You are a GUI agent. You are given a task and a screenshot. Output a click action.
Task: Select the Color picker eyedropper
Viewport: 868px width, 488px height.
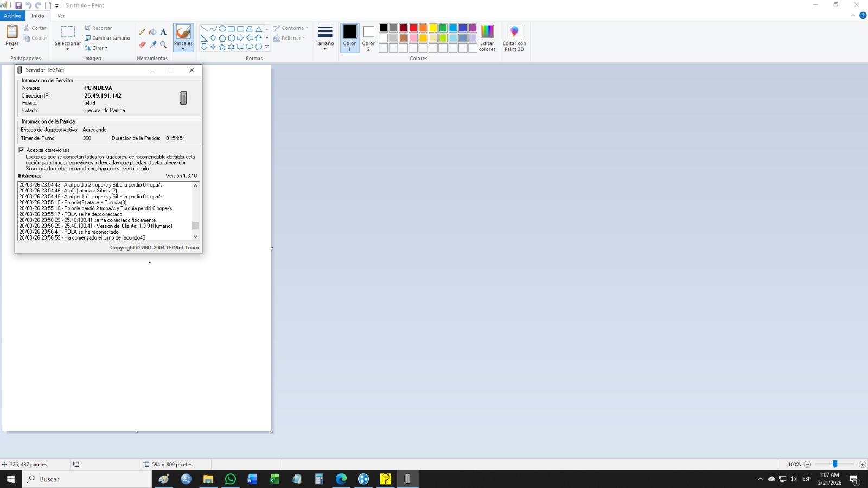153,44
